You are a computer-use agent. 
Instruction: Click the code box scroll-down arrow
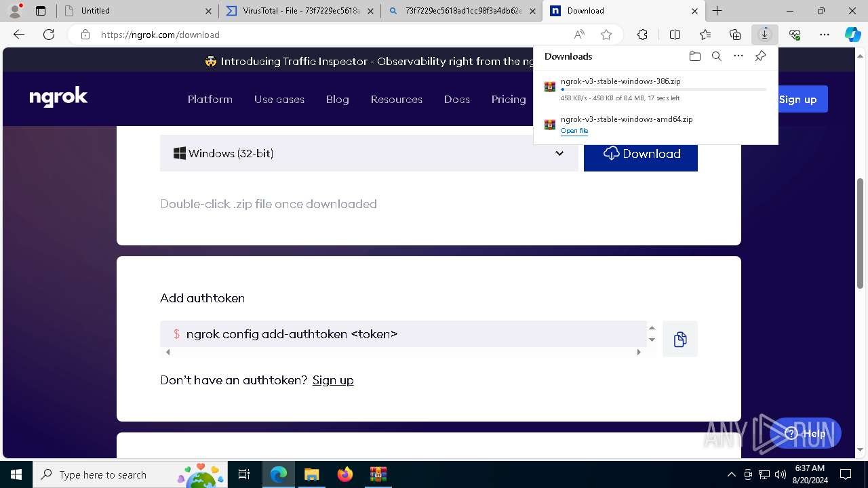click(x=652, y=340)
